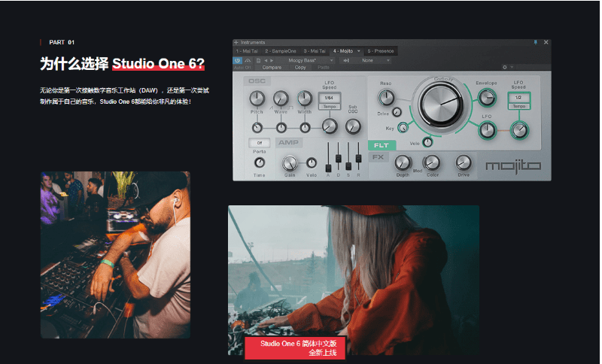Click the filter Velo knob
The height and width of the screenshot is (364, 602).
click(x=427, y=142)
